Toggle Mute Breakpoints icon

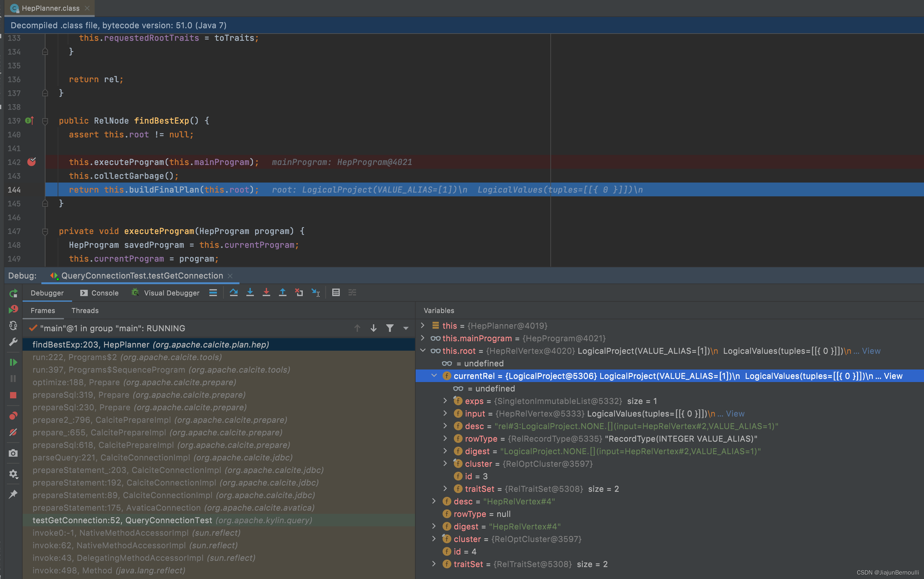pos(13,432)
